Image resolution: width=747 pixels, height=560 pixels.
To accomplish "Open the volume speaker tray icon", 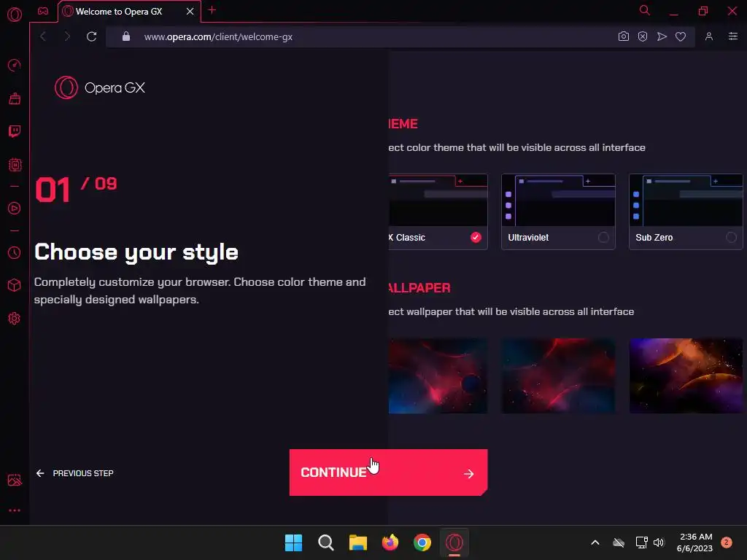I will point(659,542).
